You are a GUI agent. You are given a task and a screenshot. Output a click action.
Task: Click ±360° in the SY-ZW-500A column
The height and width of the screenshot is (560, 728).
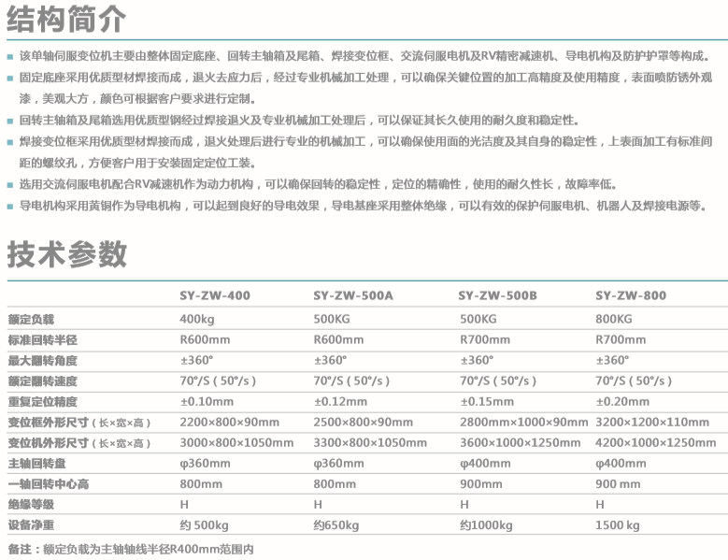coord(330,360)
